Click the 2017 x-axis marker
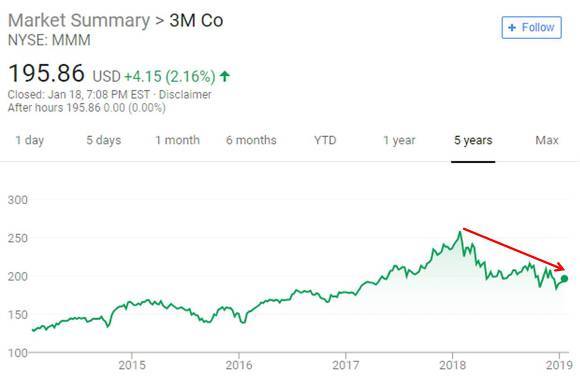Screen dimensions: 580x385 (345, 365)
